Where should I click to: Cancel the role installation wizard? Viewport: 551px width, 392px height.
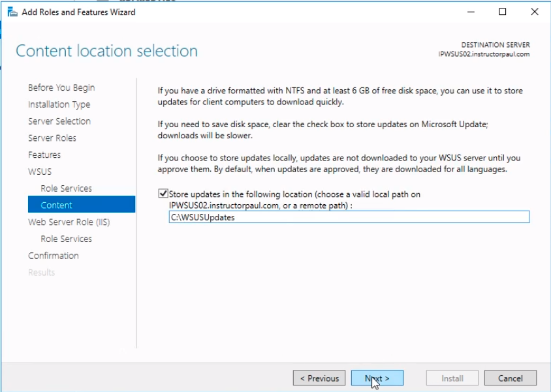[x=511, y=378]
